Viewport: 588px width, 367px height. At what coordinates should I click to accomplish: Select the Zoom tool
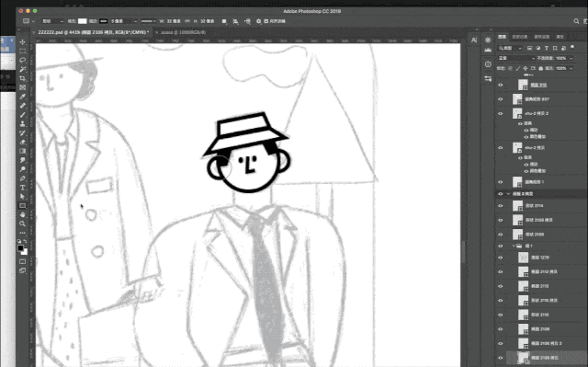(22, 224)
